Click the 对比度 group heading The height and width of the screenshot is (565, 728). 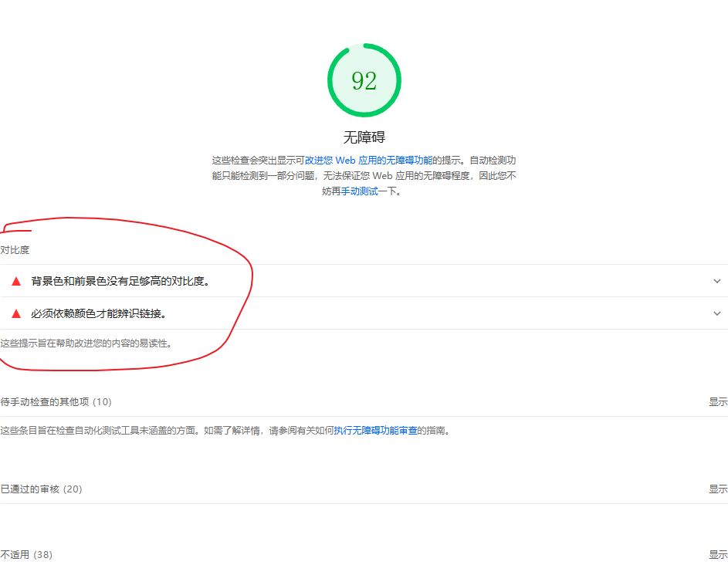tap(15, 250)
